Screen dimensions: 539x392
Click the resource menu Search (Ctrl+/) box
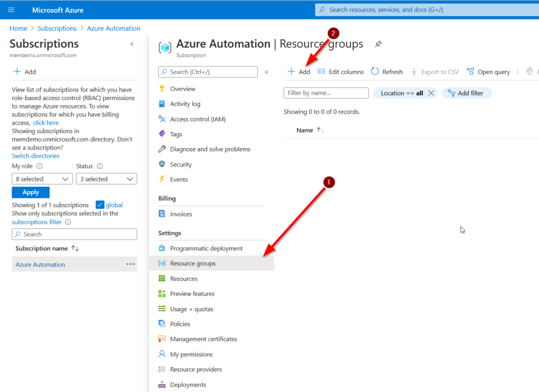coord(208,72)
